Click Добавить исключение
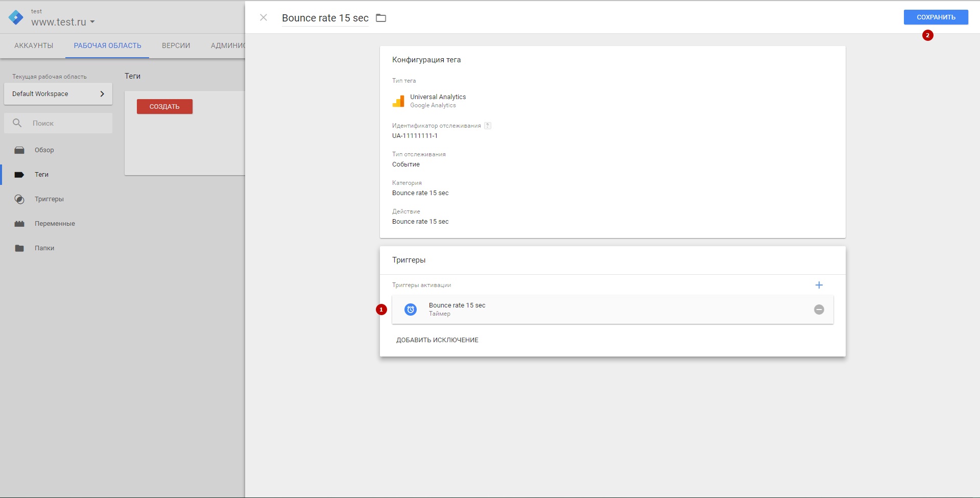The image size is (980, 498). coord(437,340)
